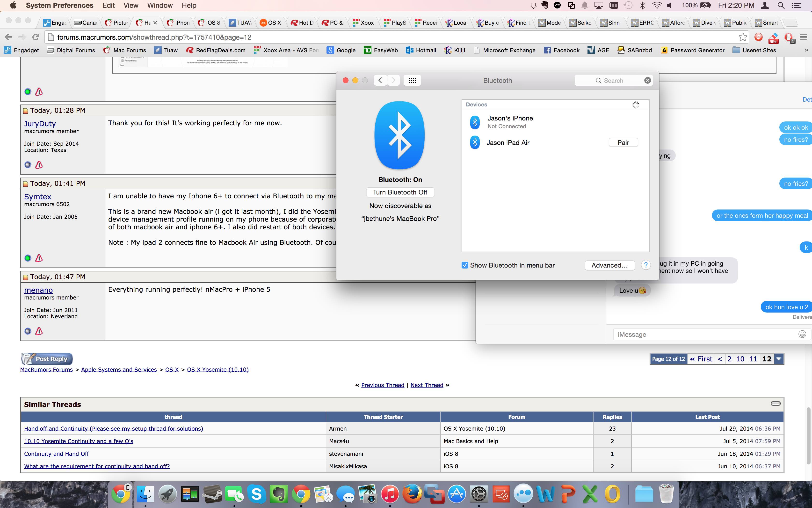812x508 pixels.
Task: Open Finder from the Dock
Action: 145,494
